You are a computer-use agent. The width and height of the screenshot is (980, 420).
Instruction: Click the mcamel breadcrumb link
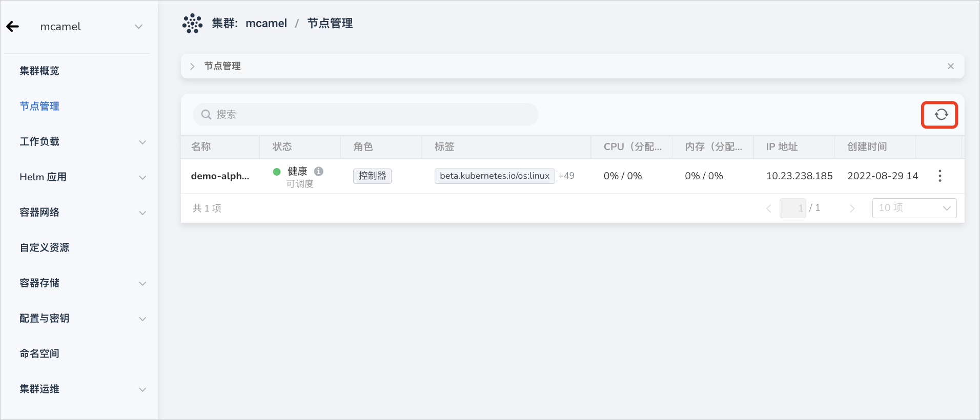(266, 24)
